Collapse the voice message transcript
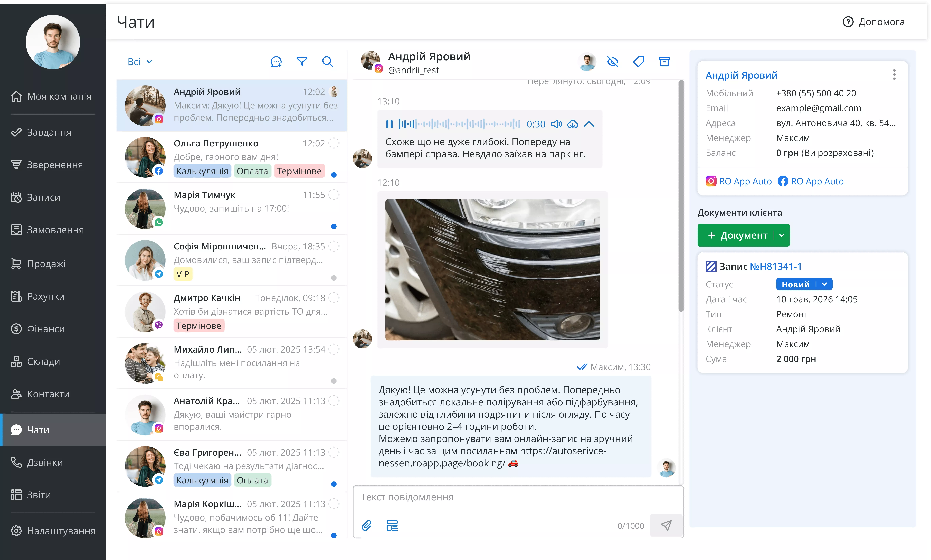Screen dimensions: 931x560 pyautogui.click(x=589, y=124)
